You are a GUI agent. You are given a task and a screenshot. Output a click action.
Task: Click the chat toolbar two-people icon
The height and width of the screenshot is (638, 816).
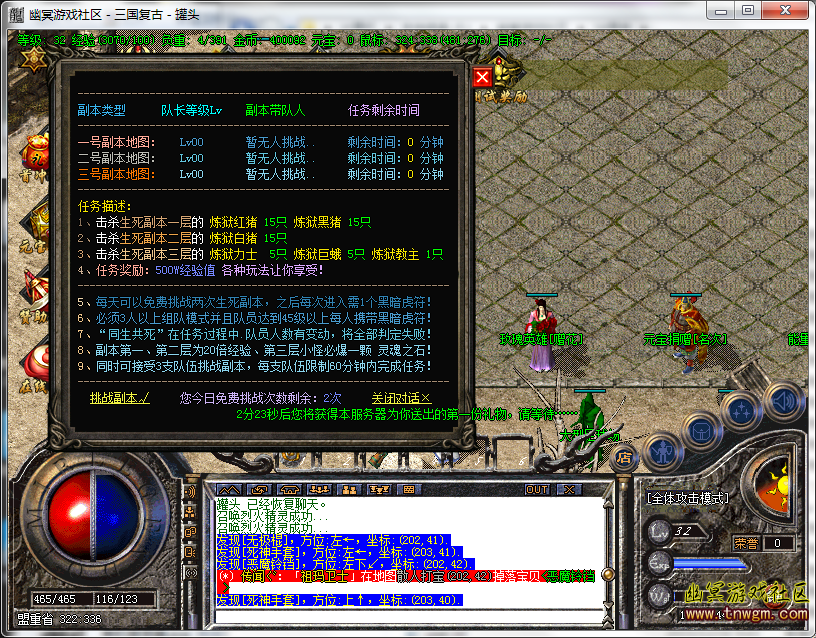(349, 490)
